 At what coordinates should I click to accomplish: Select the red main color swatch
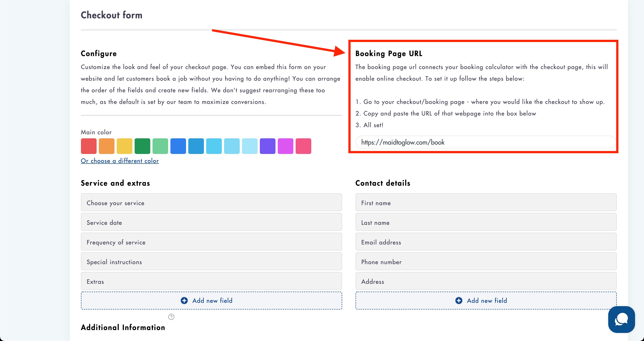[x=89, y=146]
